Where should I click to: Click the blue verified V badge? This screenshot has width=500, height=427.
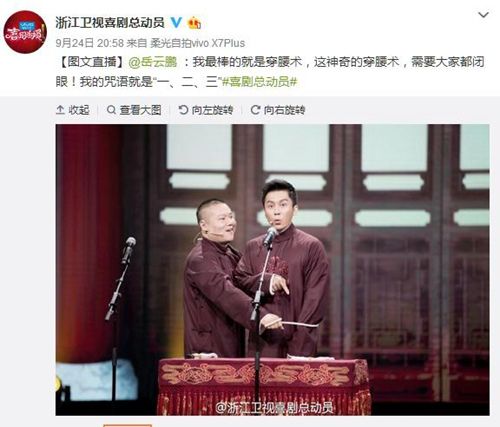click(x=176, y=22)
